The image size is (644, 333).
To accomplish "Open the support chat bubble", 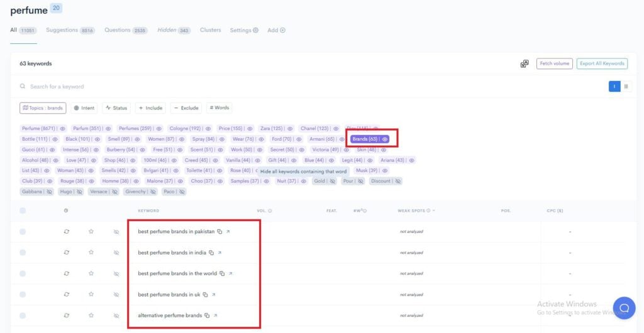I will point(624,308).
